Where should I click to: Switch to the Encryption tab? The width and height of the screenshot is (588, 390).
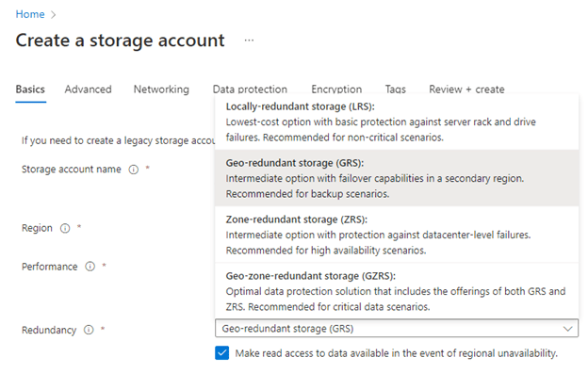click(336, 89)
